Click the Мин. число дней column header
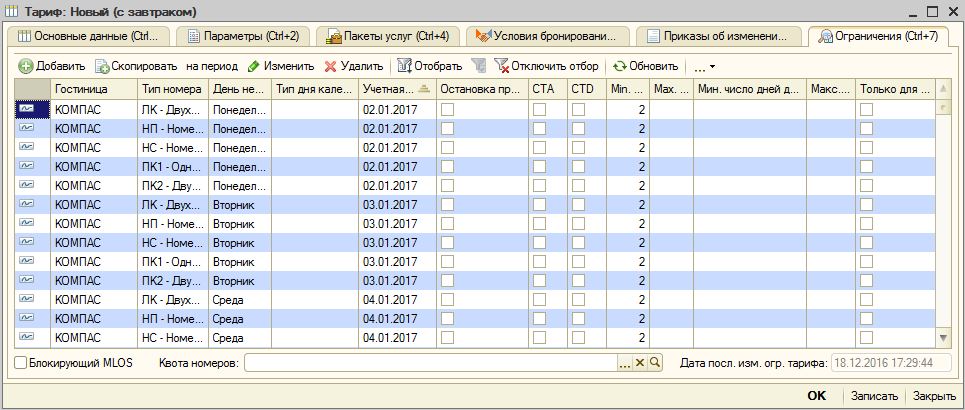 750,89
